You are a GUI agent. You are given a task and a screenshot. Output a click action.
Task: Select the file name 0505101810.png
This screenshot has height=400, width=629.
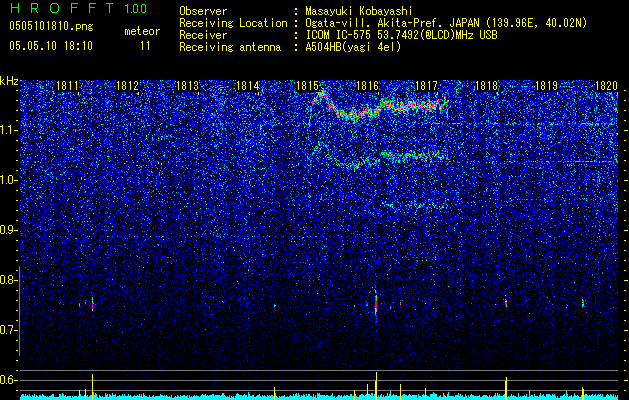click(x=51, y=26)
